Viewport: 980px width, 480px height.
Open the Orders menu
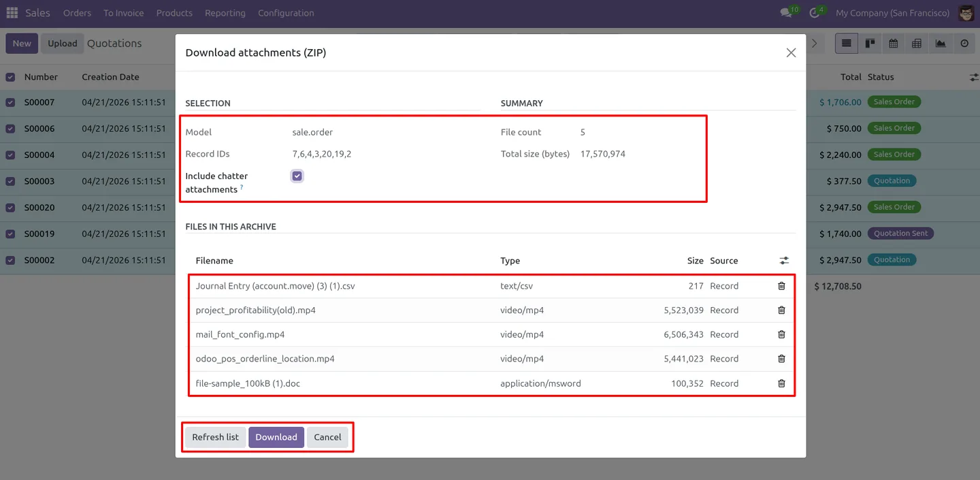click(x=77, y=13)
